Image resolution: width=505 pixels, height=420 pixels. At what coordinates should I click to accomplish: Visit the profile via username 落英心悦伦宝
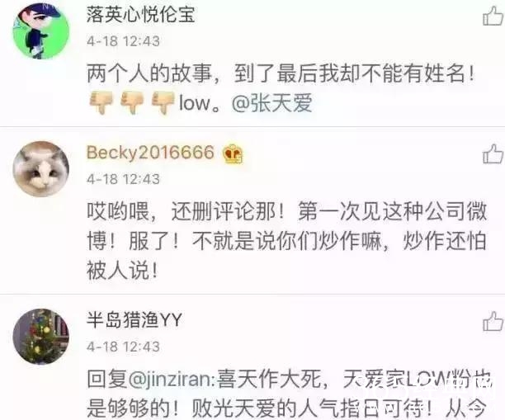[141, 15]
